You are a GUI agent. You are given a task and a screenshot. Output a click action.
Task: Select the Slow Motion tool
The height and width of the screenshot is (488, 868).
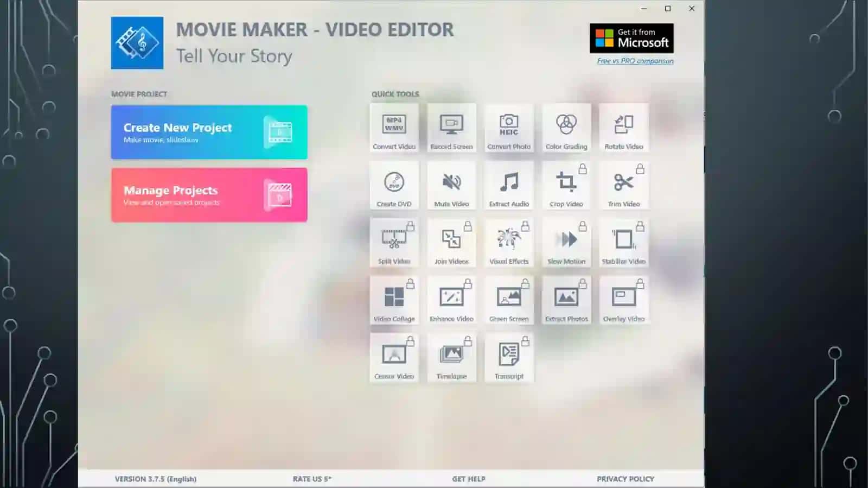[x=566, y=243]
